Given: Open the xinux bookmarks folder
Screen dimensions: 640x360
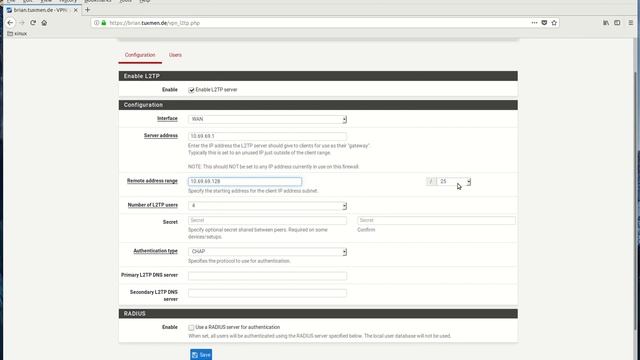Looking at the screenshot, I should pyautogui.click(x=17, y=33).
